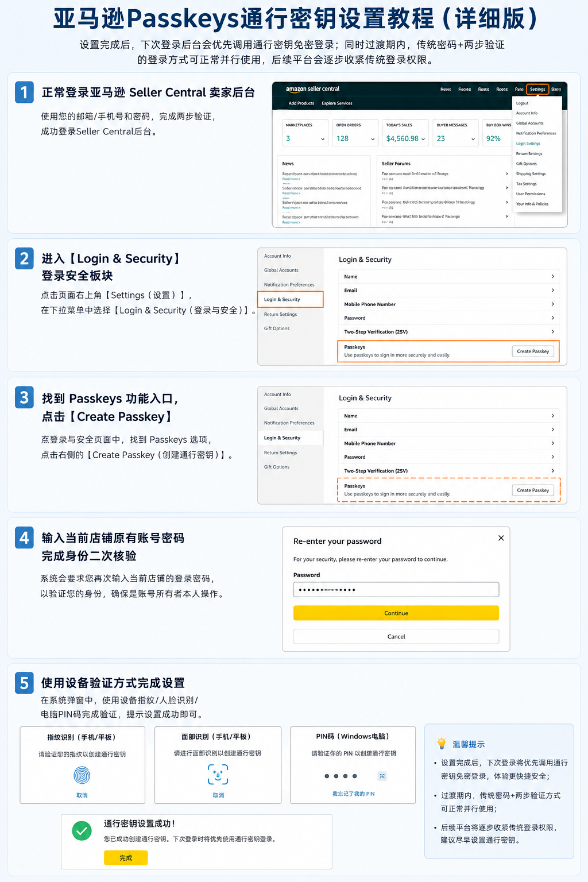Click the green success checkmark icon
588x882 pixels.
point(82,830)
